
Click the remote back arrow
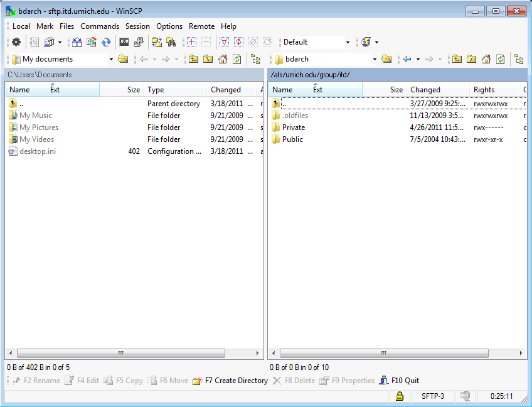408,59
